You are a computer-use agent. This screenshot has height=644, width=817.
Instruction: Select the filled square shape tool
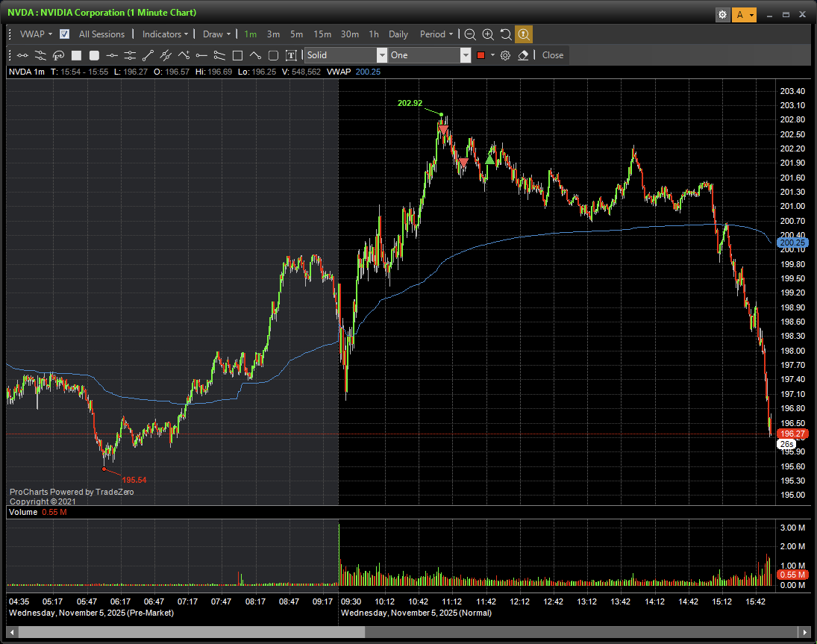pos(76,55)
